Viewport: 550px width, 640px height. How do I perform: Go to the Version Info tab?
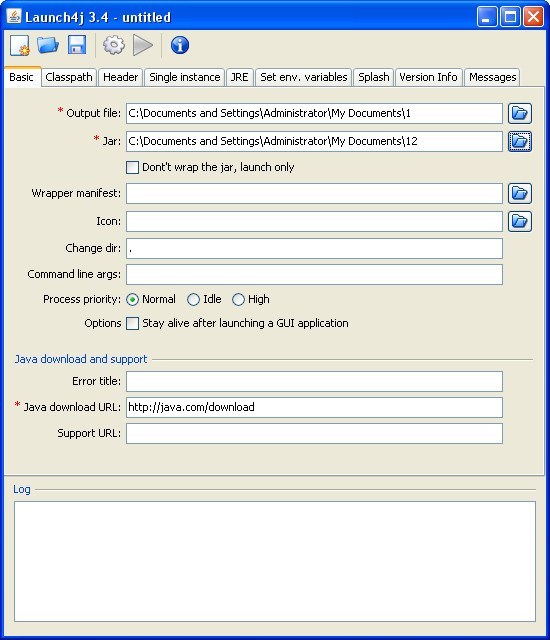(x=428, y=77)
